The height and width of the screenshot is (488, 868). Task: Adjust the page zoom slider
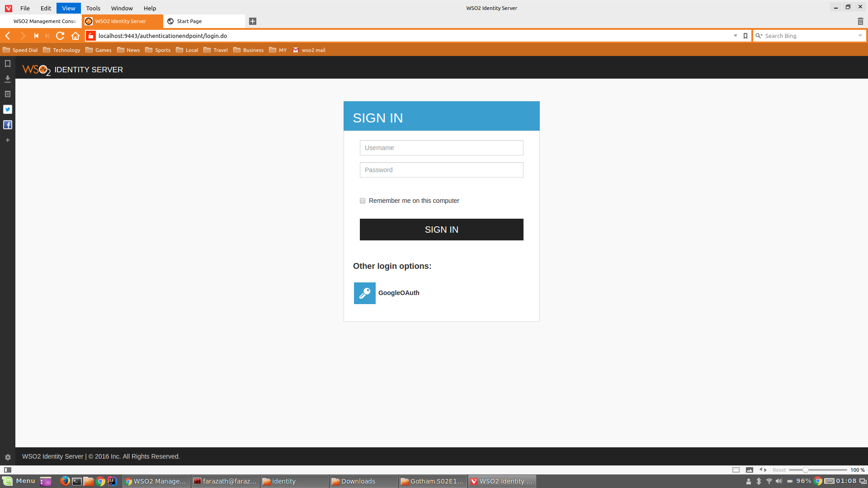[806, 470]
